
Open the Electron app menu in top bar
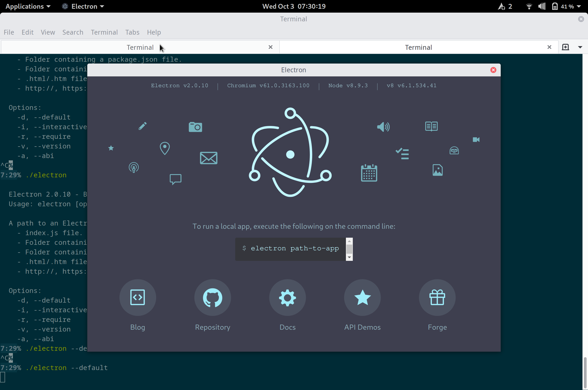[x=83, y=6]
